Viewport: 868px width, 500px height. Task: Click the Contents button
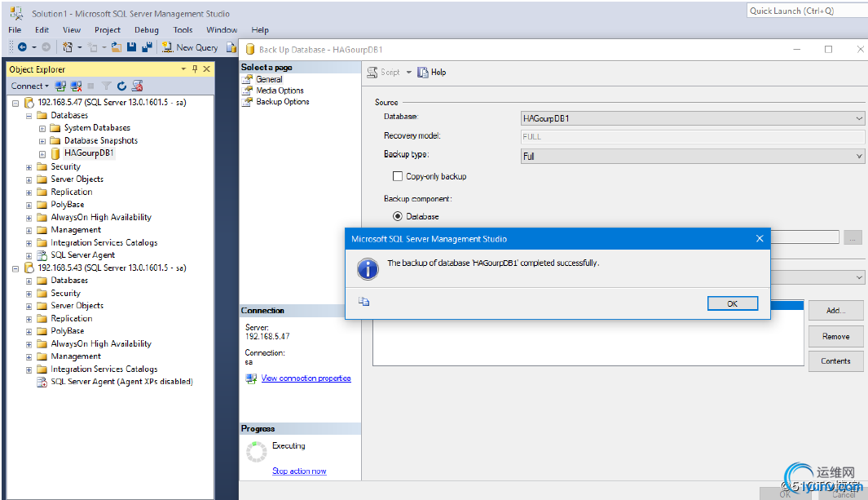click(x=835, y=361)
